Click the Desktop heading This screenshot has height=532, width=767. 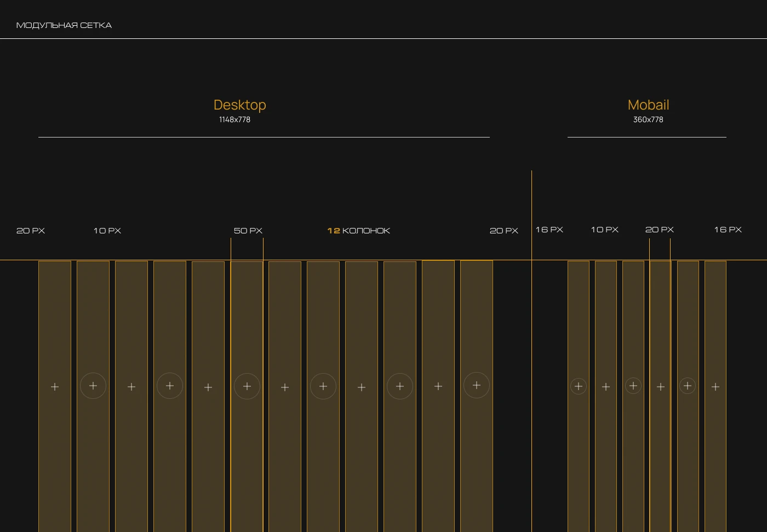tap(239, 105)
